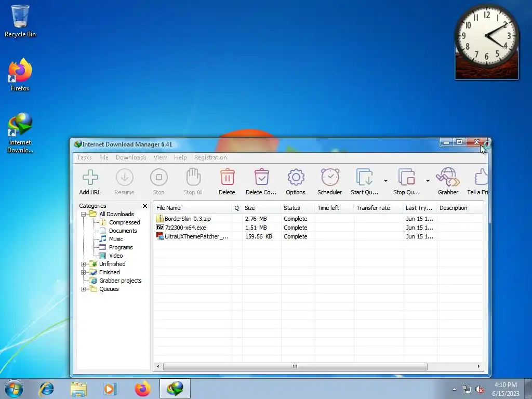
Task: Select the 7z2300-x64.exe file icon
Action: (x=160, y=228)
